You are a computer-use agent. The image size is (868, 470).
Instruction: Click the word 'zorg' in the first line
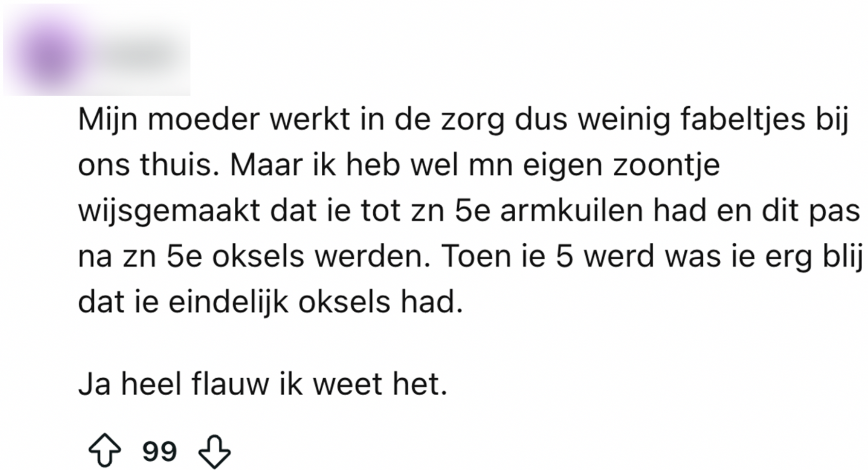473,120
